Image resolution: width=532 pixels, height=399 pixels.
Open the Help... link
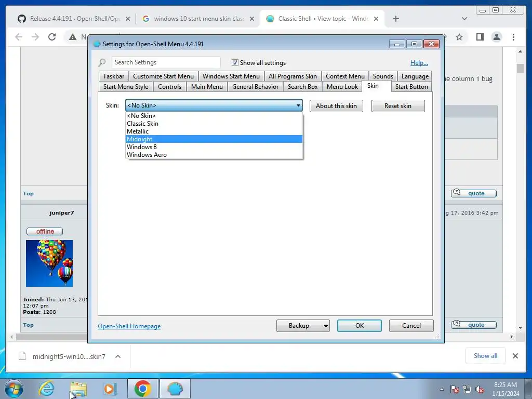[x=419, y=63]
